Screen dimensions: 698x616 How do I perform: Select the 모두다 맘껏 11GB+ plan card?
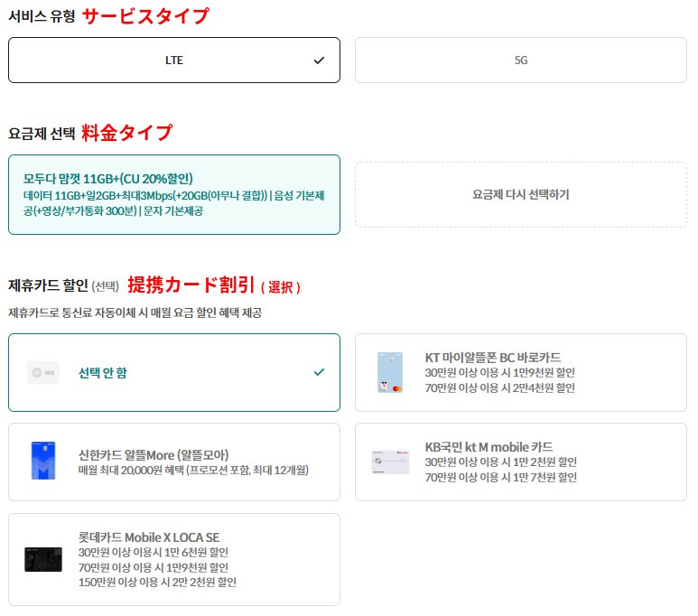point(174,194)
